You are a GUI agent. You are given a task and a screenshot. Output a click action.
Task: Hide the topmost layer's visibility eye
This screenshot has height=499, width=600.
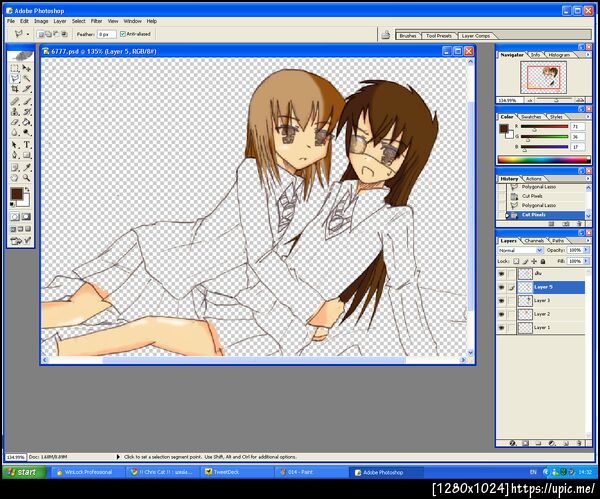click(x=502, y=274)
